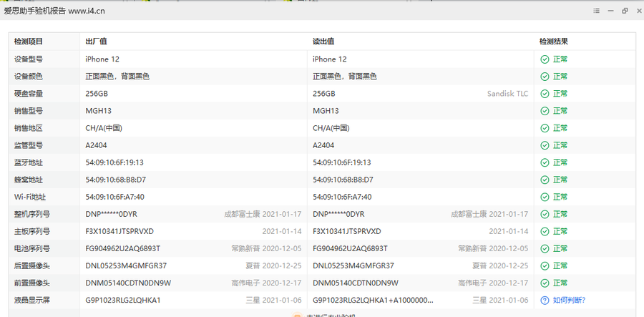Click the question mark icon beside 如何判断
644x317 pixels.
545,300
